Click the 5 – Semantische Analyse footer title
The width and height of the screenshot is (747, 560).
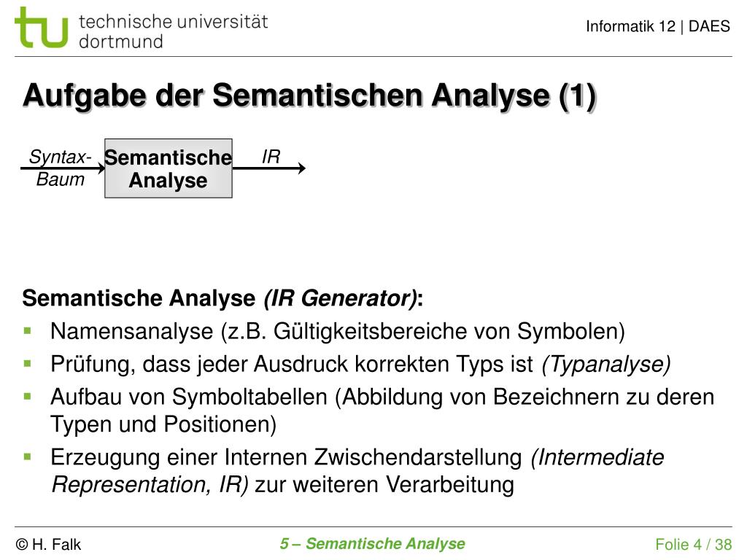coord(372,544)
